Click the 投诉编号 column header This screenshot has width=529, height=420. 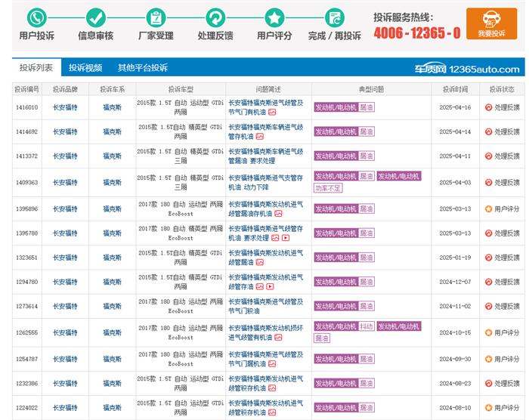(27, 89)
